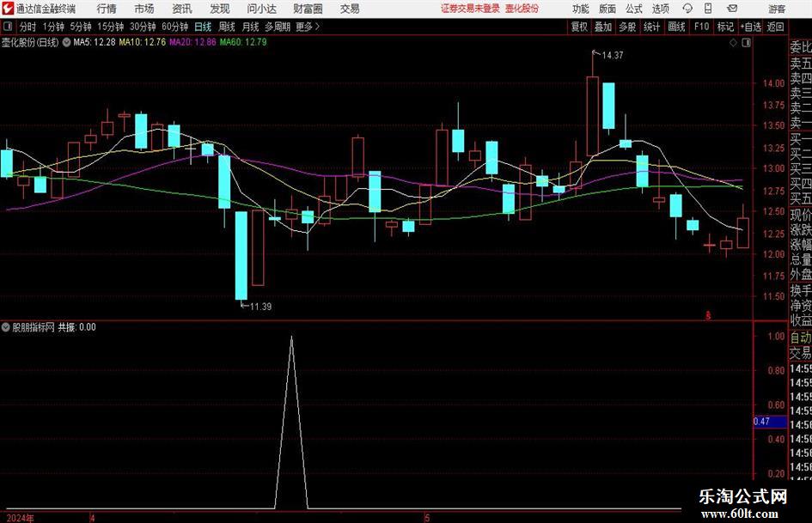Open the 多周期 multi-period view
The height and width of the screenshot is (523, 812).
tap(278, 27)
